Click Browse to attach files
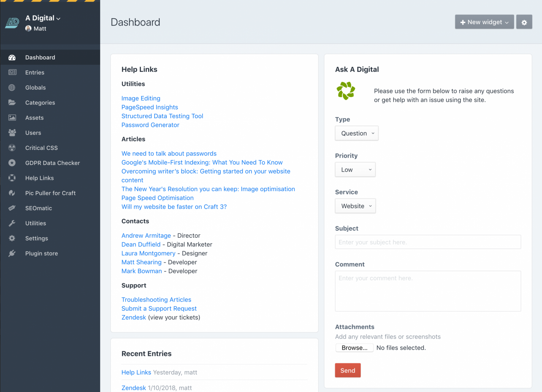Image resolution: width=542 pixels, height=392 pixels. 354,348
